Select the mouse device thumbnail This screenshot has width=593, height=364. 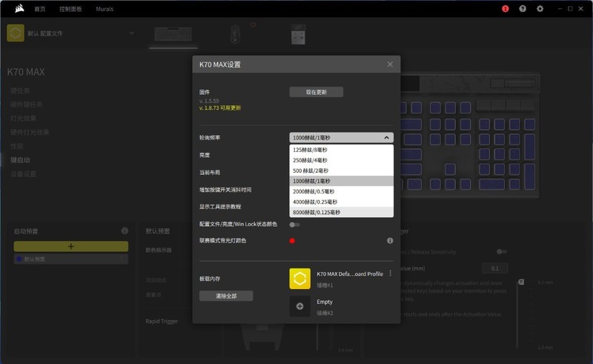pyautogui.click(x=235, y=34)
